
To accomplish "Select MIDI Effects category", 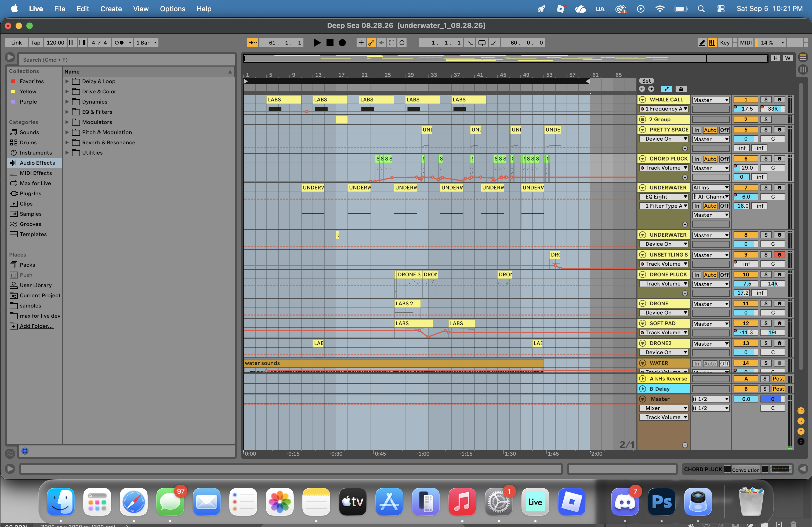I will (36, 173).
